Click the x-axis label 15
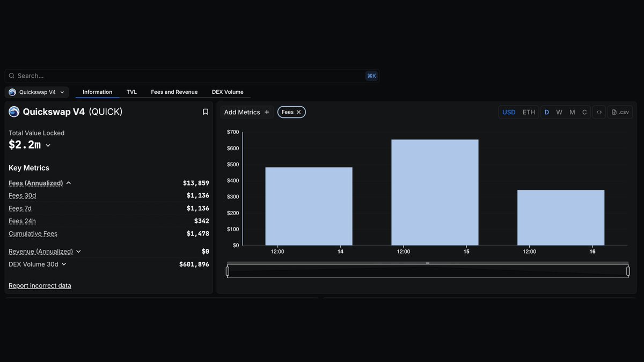The image size is (644, 362). 466,252
